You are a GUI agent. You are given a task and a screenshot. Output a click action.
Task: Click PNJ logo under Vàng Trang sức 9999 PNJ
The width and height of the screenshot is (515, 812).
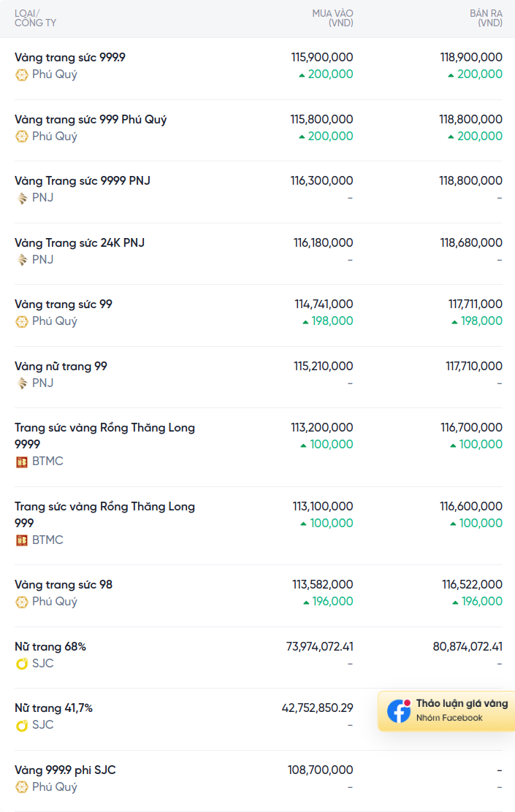[22, 198]
